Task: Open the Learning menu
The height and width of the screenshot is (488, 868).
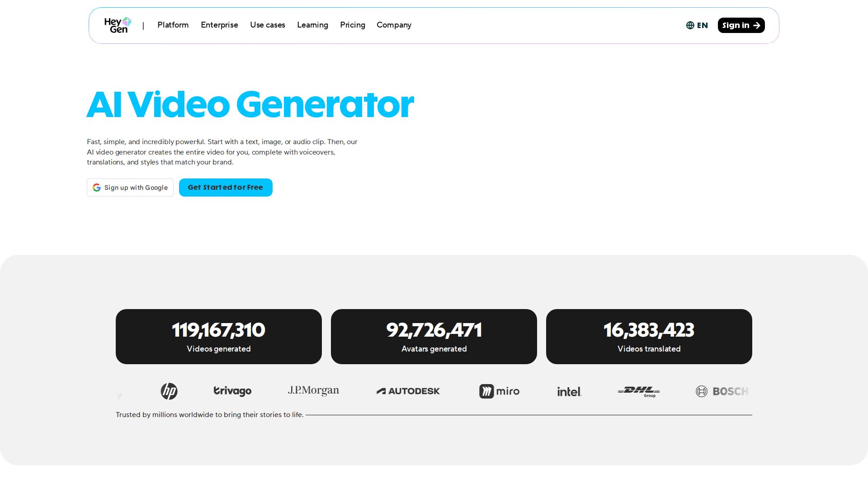Action: (312, 25)
